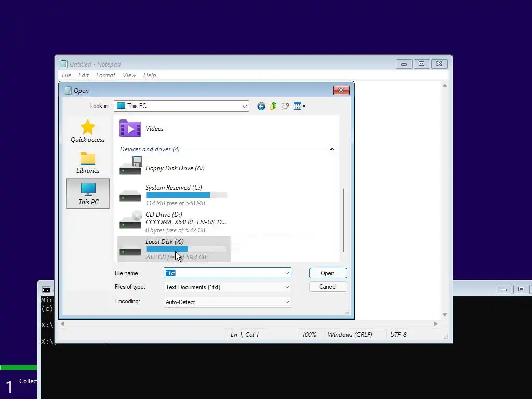Click "Windows (CRLF)" in status bar
This screenshot has height=399, width=532.
350,335
